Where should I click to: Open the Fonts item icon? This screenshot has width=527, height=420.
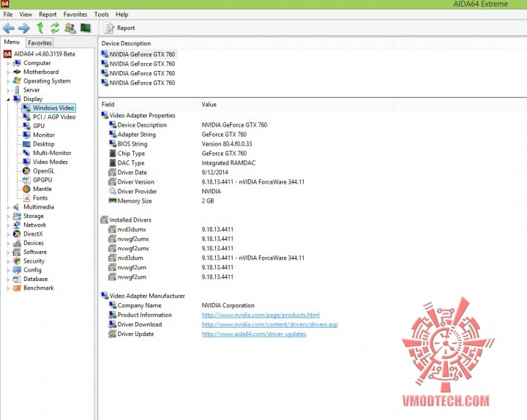coord(26,198)
